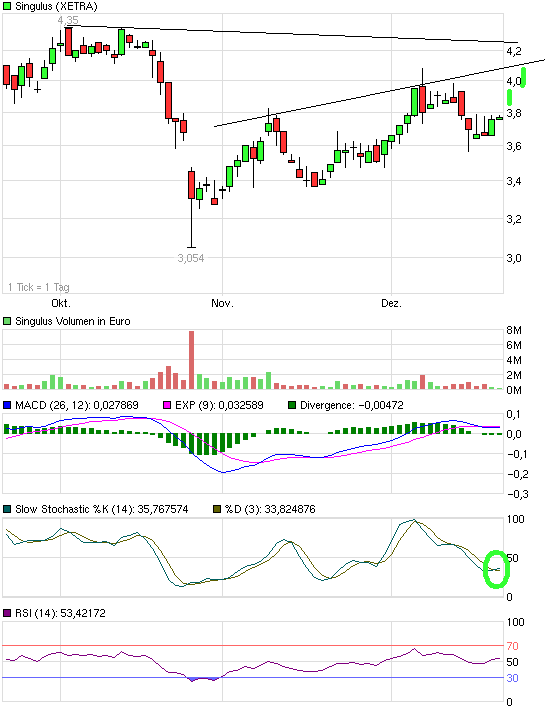
Task: Click the 6M volume axis label
Action: 514,345
